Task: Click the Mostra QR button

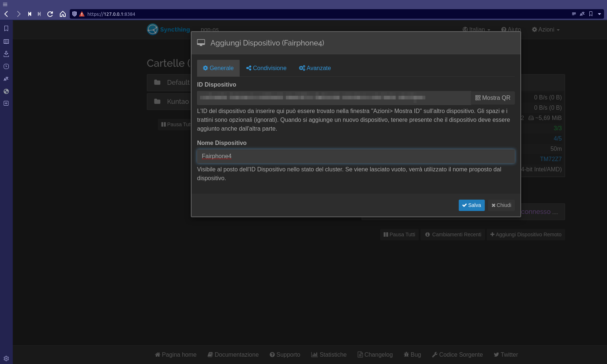Action: 493,98
